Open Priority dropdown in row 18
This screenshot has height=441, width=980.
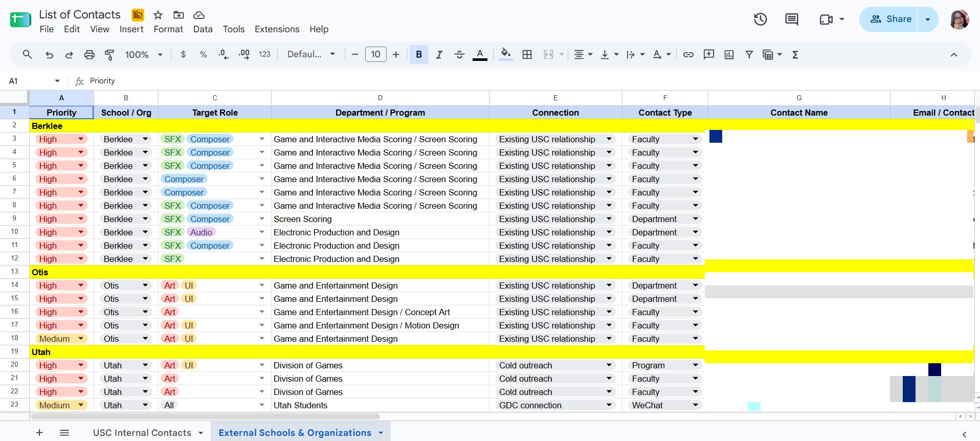(81, 339)
